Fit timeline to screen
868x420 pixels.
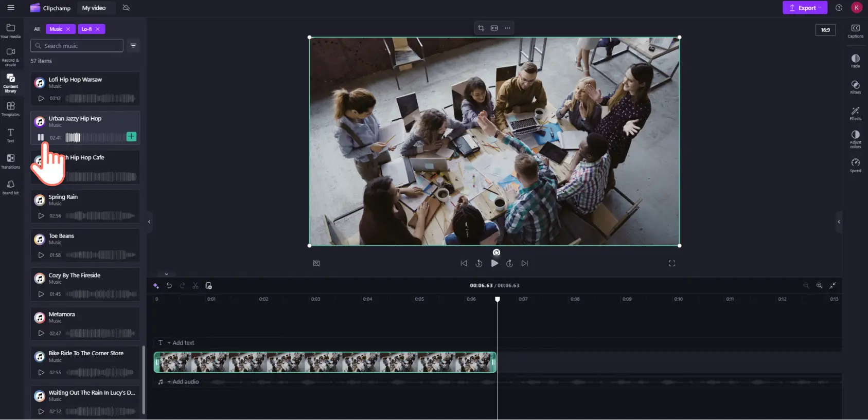[833, 286]
